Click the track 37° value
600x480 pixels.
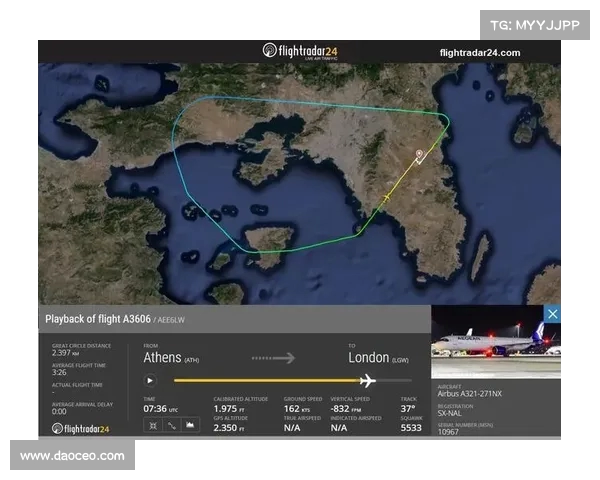[x=408, y=409]
